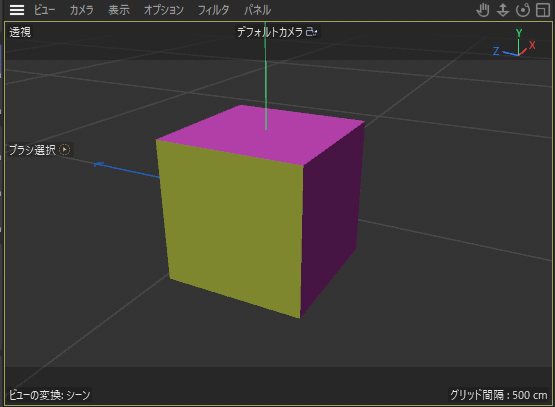Viewport: 555px width, 407px height.
Task: Click the play icon next to ブラシ選択
Action: [64, 150]
